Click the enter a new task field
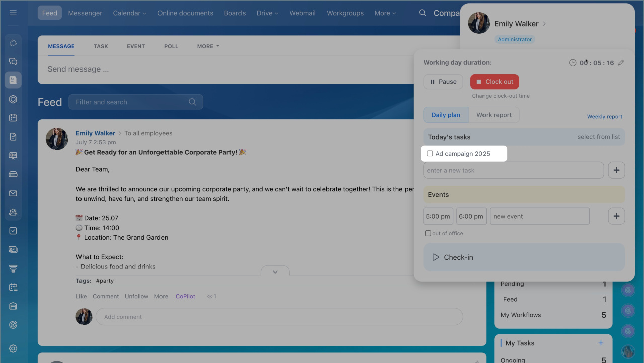Screen dimensions: 644x363 [513, 170]
